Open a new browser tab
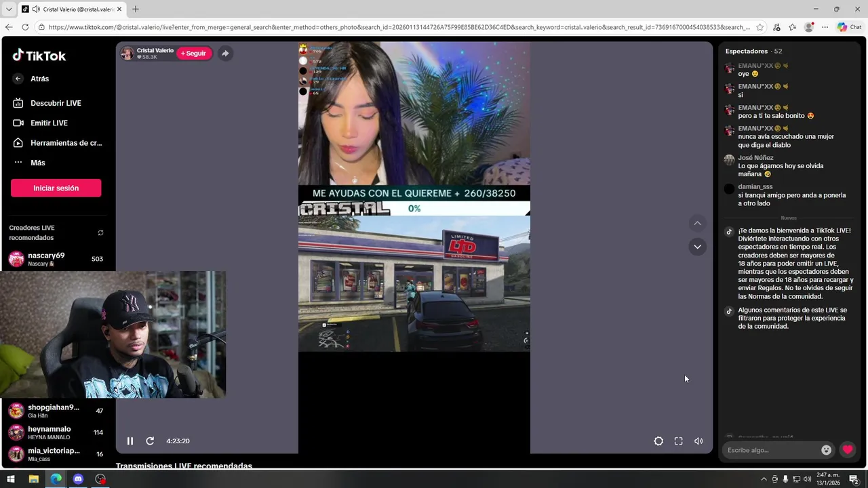 click(x=136, y=9)
